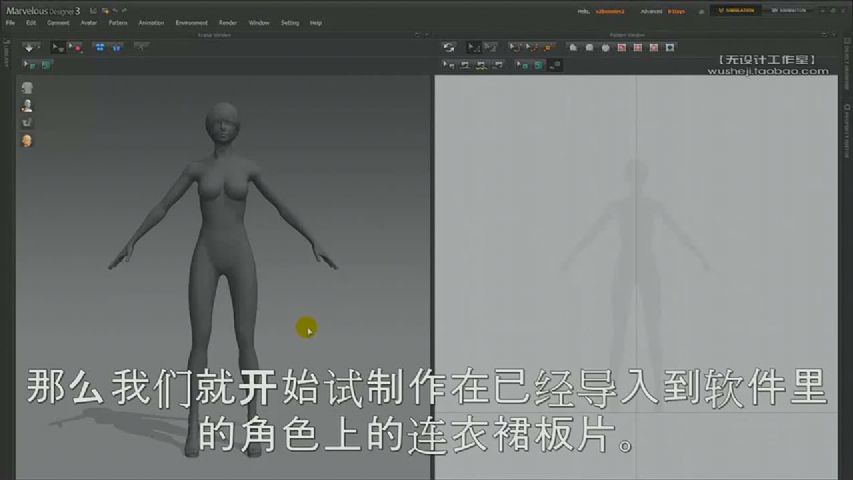This screenshot has height=480, width=853.
Task: Toggle the third left-side display icon
Action: click(x=27, y=123)
